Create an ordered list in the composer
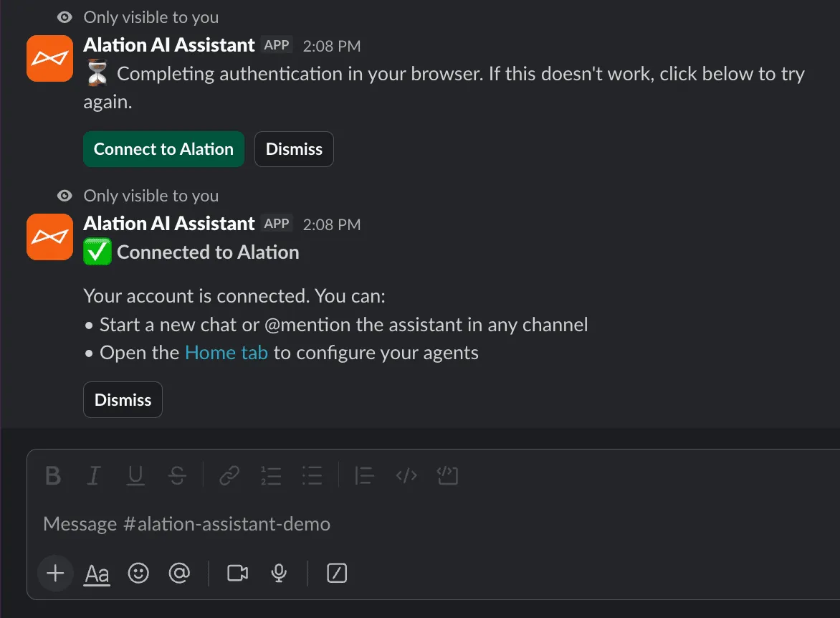The image size is (840, 618). (x=271, y=476)
